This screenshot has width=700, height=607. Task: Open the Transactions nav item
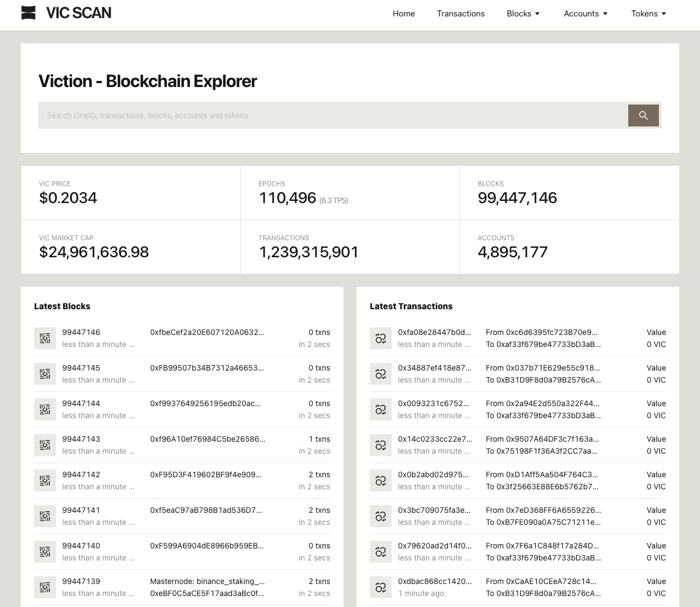461,14
